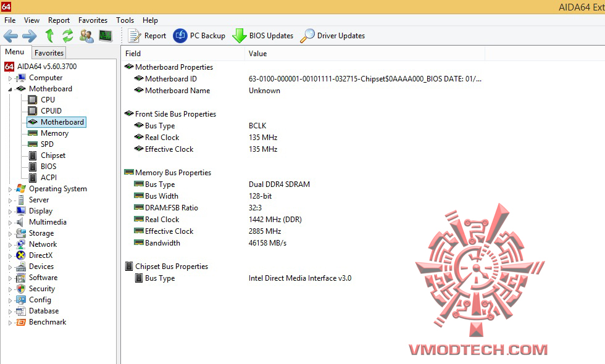The width and height of the screenshot is (605, 364).
Task: Click the Computer tree icon
Action: pyautogui.click(x=21, y=78)
